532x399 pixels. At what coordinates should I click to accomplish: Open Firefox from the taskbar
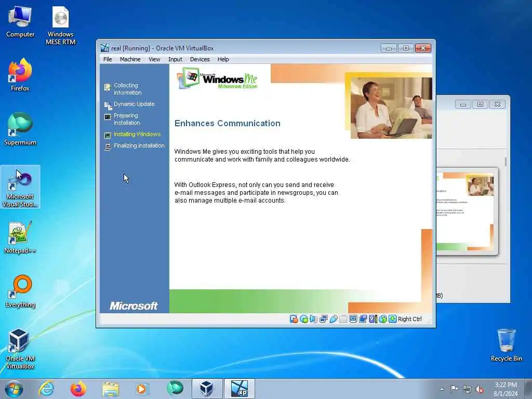pyautogui.click(x=78, y=389)
